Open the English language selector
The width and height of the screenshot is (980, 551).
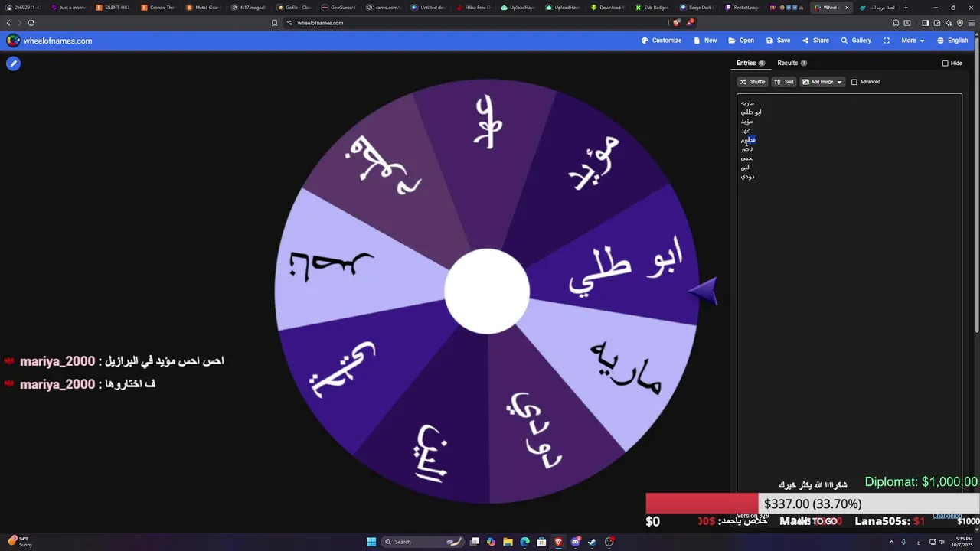coord(952,41)
